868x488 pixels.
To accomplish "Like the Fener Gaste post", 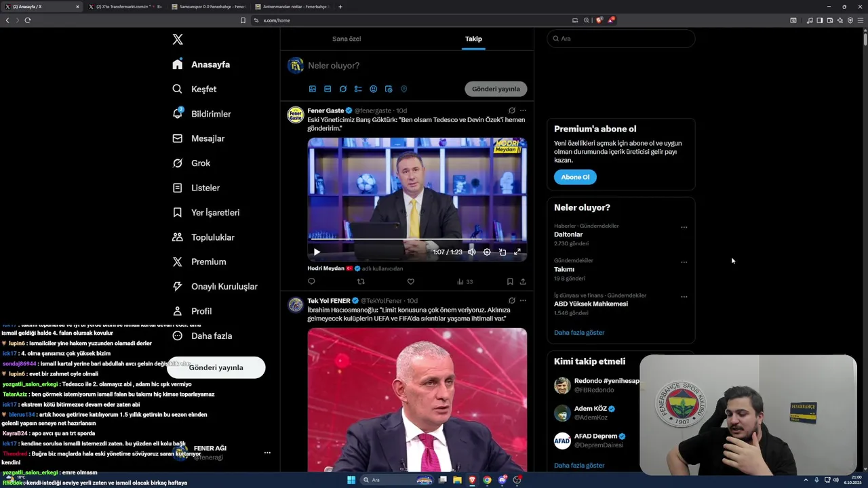I will 410,281.
